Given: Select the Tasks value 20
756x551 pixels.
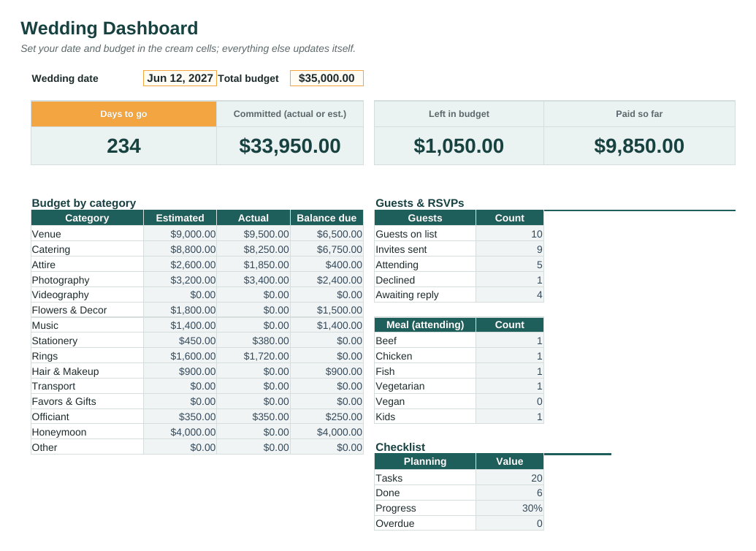Looking at the screenshot, I should coord(510,478).
